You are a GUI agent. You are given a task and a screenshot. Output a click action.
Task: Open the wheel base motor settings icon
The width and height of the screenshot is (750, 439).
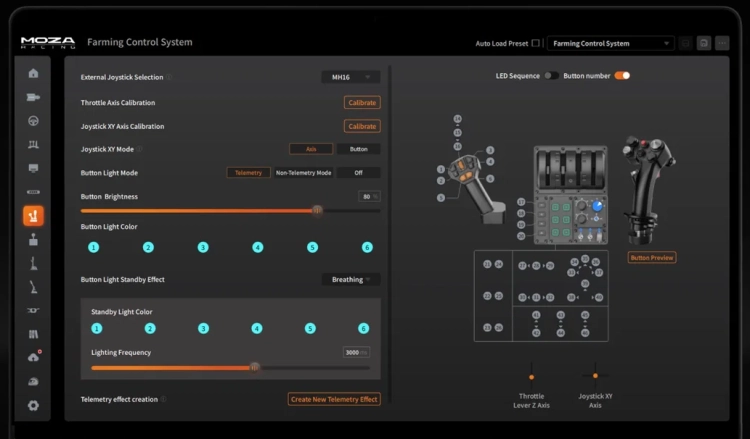(x=33, y=97)
